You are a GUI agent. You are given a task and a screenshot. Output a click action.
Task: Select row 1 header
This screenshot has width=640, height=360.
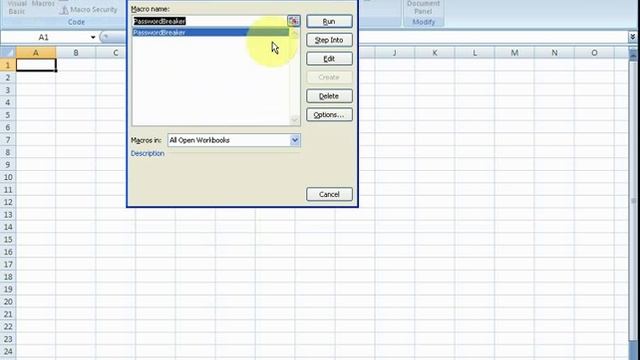click(8, 65)
